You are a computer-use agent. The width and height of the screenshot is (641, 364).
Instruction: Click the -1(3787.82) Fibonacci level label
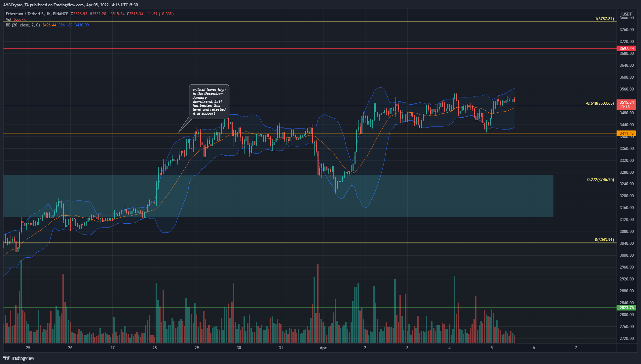(x=603, y=19)
